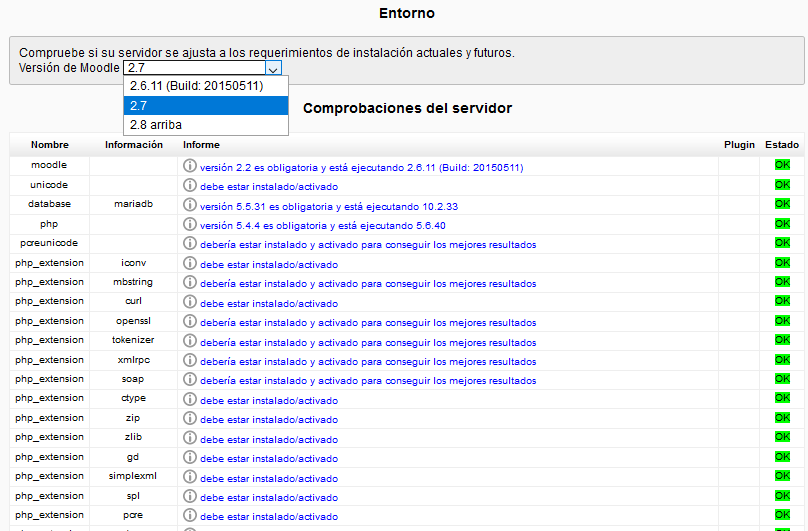This screenshot has width=808, height=531.
Task: Click the xmlrpc information cell
Action: click(x=133, y=360)
